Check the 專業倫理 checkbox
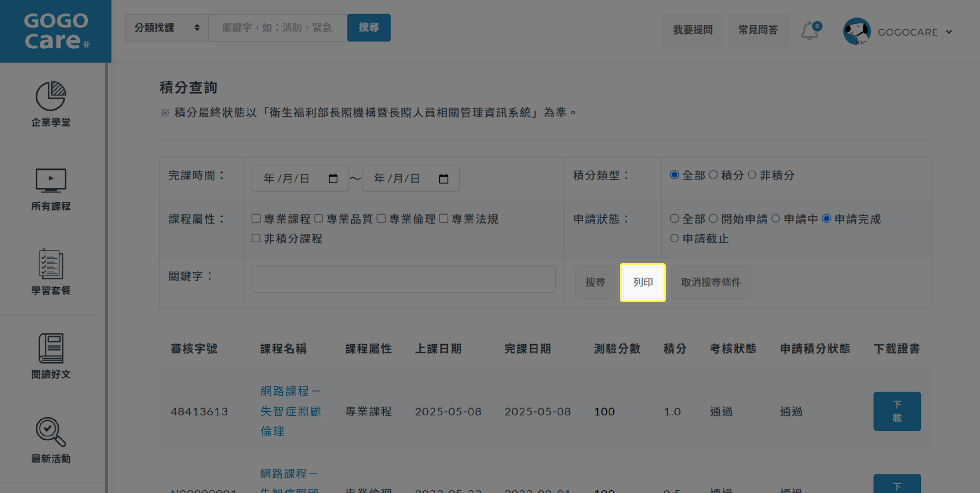This screenshot has width=980, height=493. (x=381, y=219)
